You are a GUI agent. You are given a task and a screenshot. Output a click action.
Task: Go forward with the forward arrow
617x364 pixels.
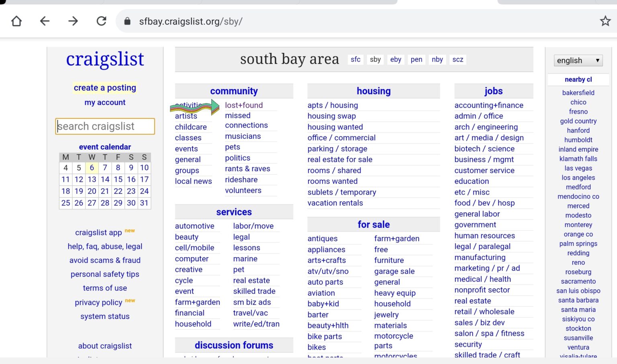click(x=73, y=21)
